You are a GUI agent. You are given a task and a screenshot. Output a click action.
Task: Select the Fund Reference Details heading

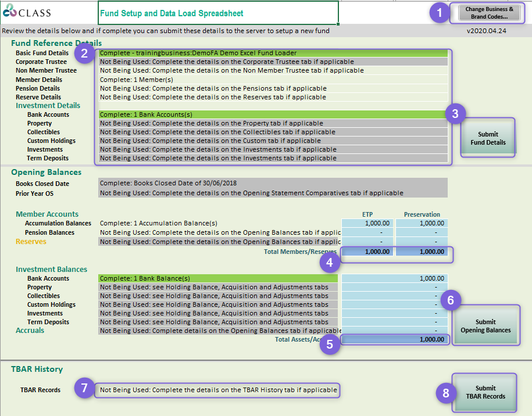(56, 43)
